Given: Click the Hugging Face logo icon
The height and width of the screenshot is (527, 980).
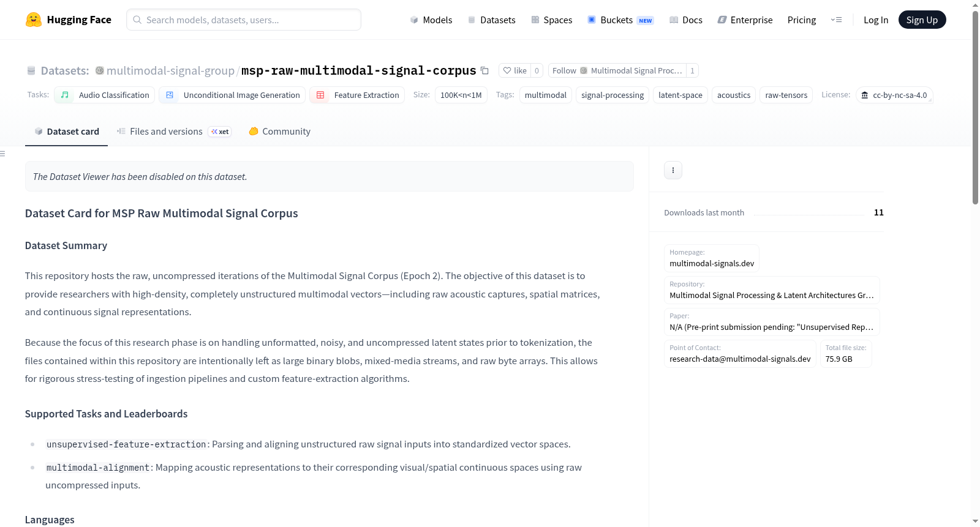Looking at the screenshot, I should pyautogui.click(x=34, y=20).
